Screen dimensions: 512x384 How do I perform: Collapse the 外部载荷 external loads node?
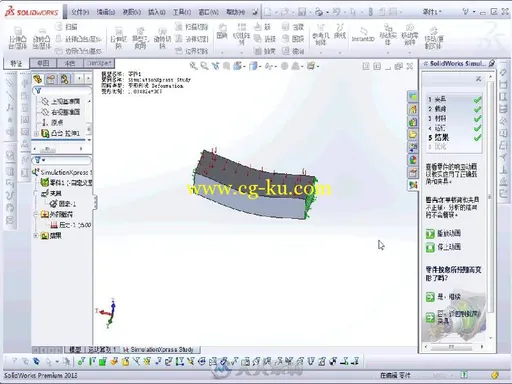pos(36,214)
